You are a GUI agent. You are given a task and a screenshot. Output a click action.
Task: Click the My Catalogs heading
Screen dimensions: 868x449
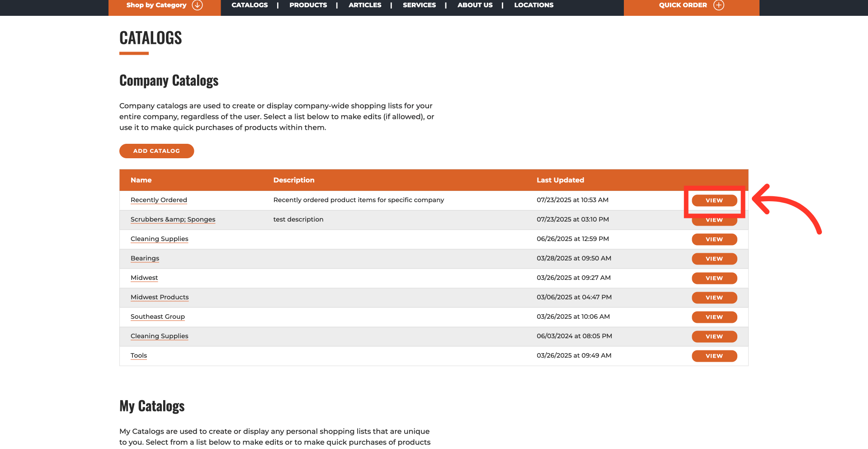point(152,406)
